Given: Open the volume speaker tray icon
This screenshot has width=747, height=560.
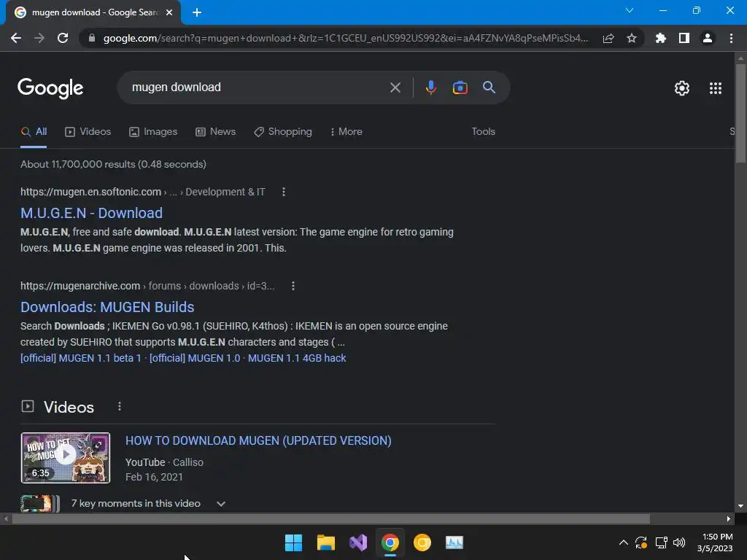Looking at the screenshot, I should pyautogui.click(x=679, y=542).
